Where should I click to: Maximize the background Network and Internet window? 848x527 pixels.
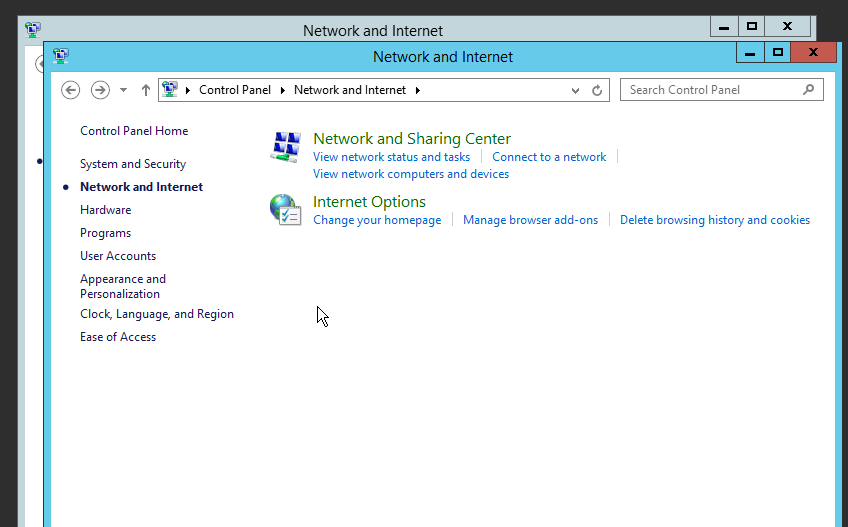pos(752,27)
